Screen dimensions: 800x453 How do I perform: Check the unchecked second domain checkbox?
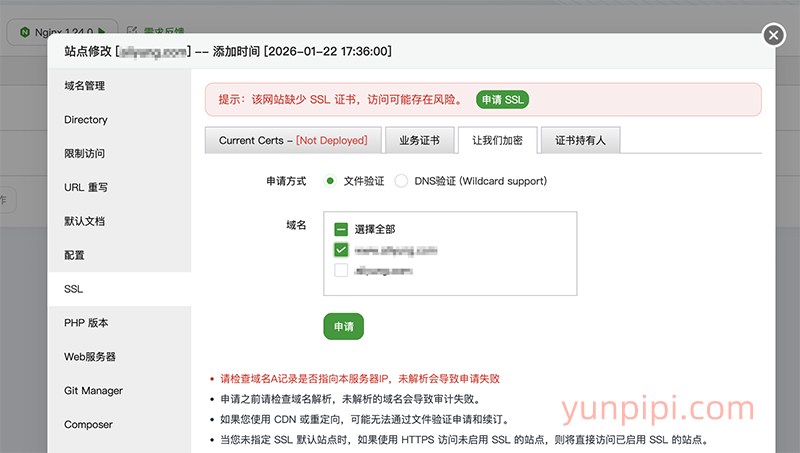coord(341,270)
